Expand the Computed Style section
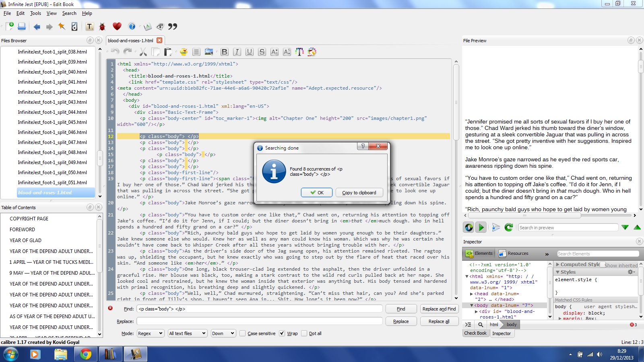The height and width of the screenshot is (362, 644). 558,265
